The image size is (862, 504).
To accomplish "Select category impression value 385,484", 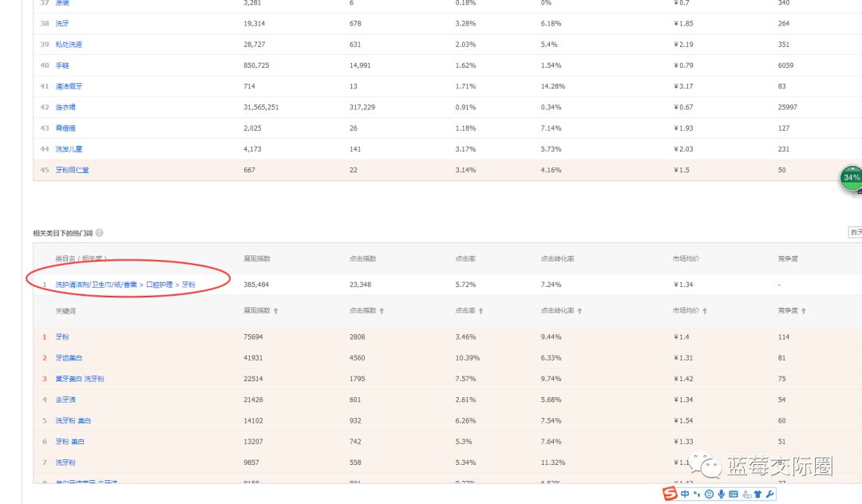I will [256, 285].
